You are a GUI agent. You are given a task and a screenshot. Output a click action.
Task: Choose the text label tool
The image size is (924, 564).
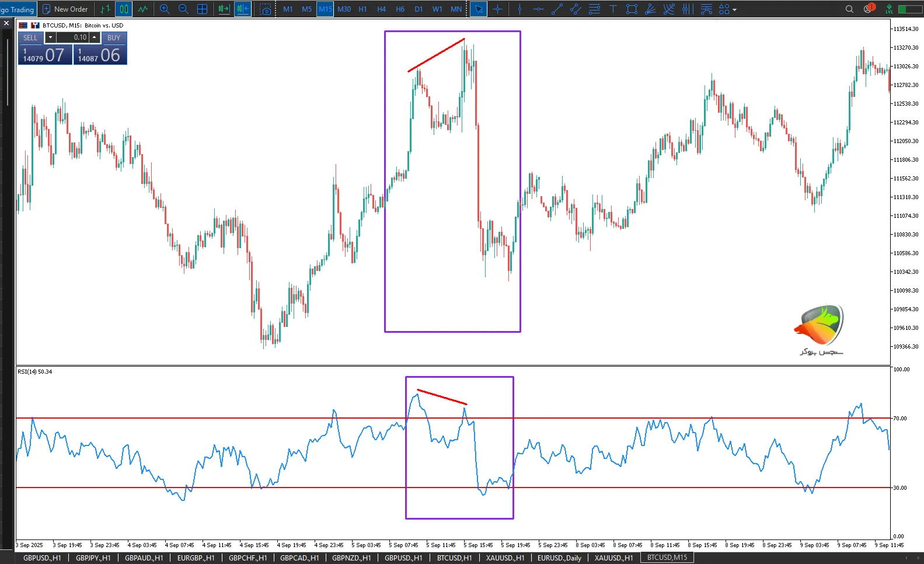(x=613, y=9)
